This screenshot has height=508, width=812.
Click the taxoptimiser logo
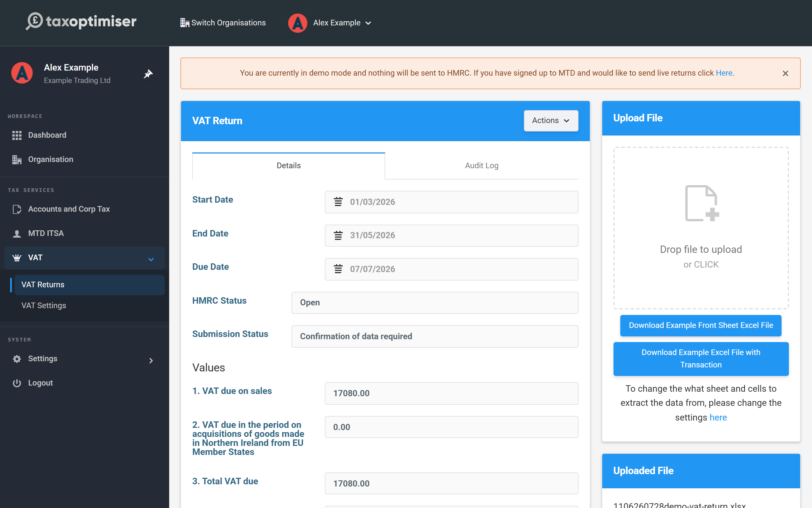[81, 21]
